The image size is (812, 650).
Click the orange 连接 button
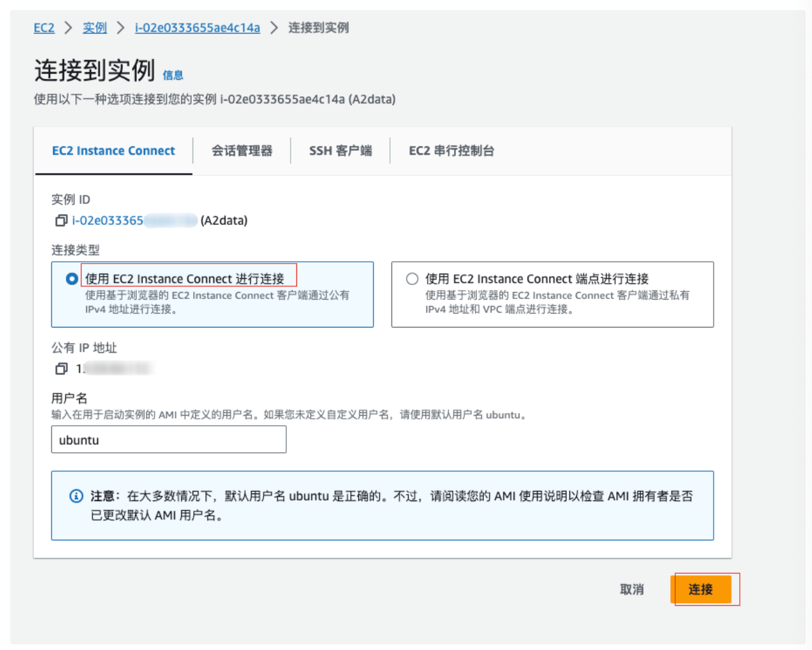pos(701,589)
